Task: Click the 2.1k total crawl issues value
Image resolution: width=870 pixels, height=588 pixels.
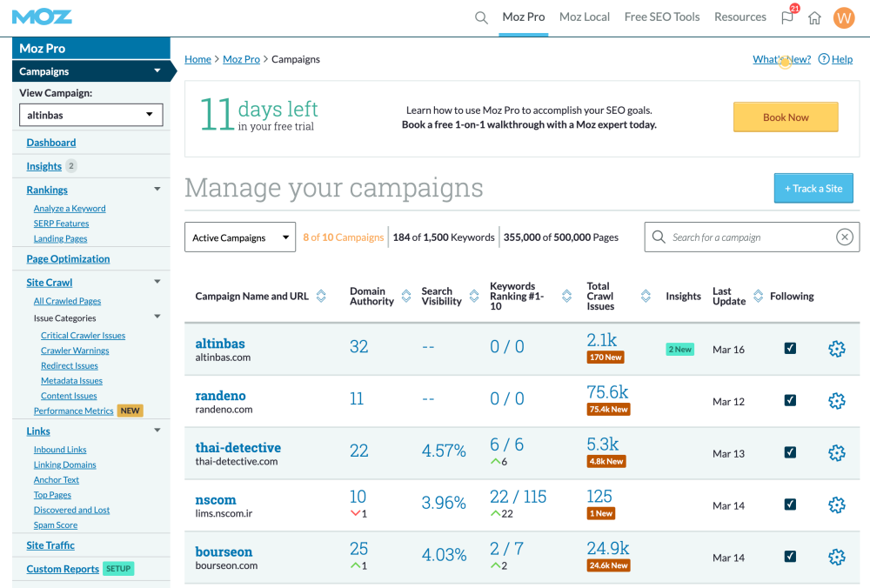Action: click(601, 340)
